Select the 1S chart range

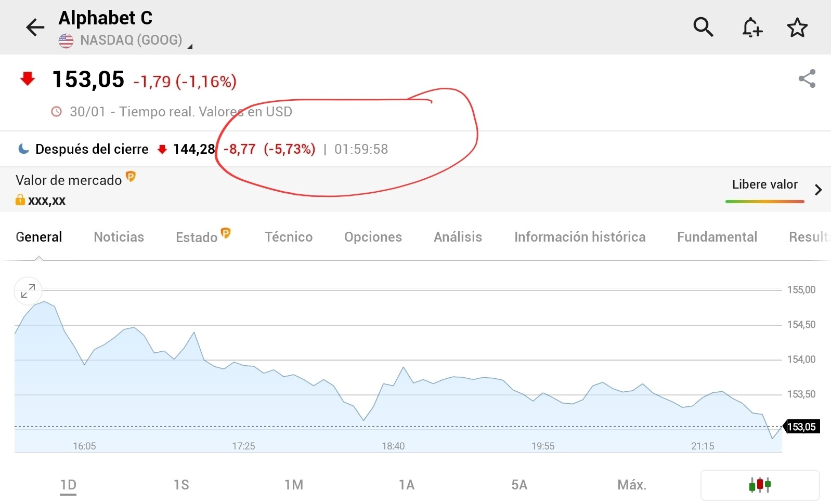tap(181, 485)
